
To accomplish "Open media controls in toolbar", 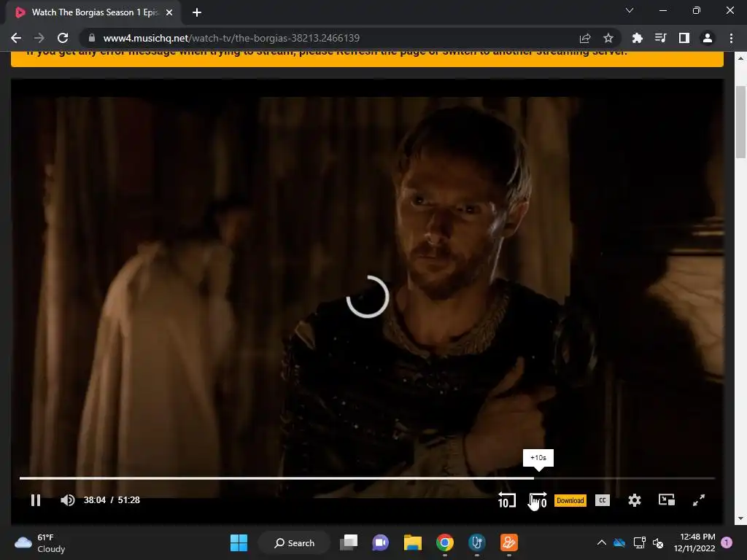I will point(660,38).
